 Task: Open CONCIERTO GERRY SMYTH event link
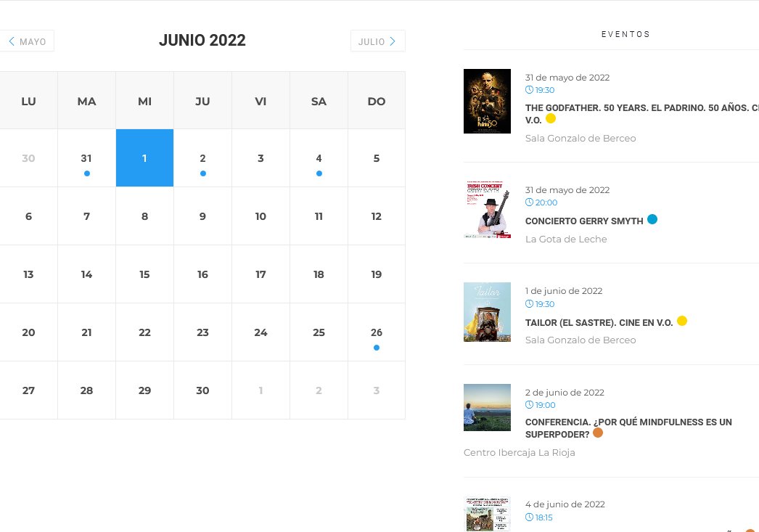pyautogui.click(x=584, y=221)
